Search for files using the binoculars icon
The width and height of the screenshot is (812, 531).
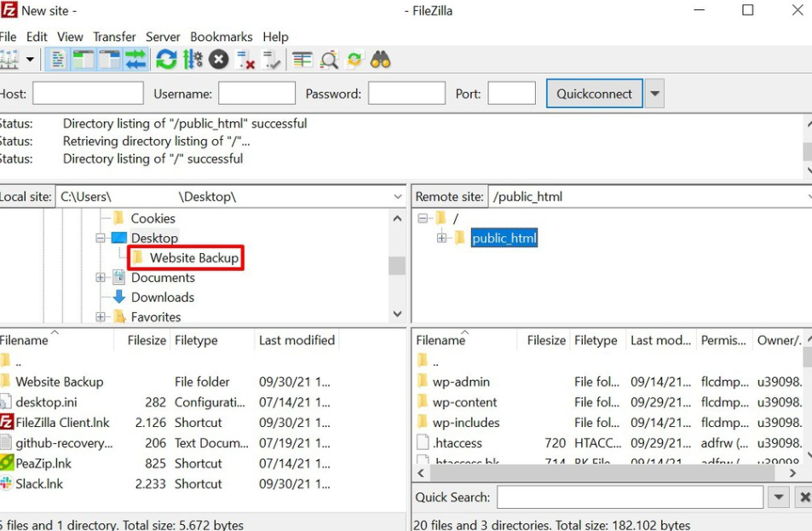[x=380, y=60]
